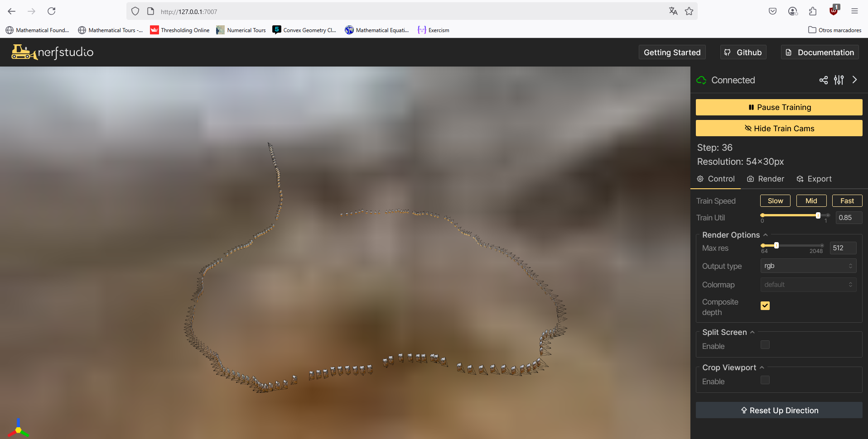Open the browser extensions puzzle icon
Image resolution: width=868 pixels, height=439 pixels.
pyautogui.click(x=812, y=11)
